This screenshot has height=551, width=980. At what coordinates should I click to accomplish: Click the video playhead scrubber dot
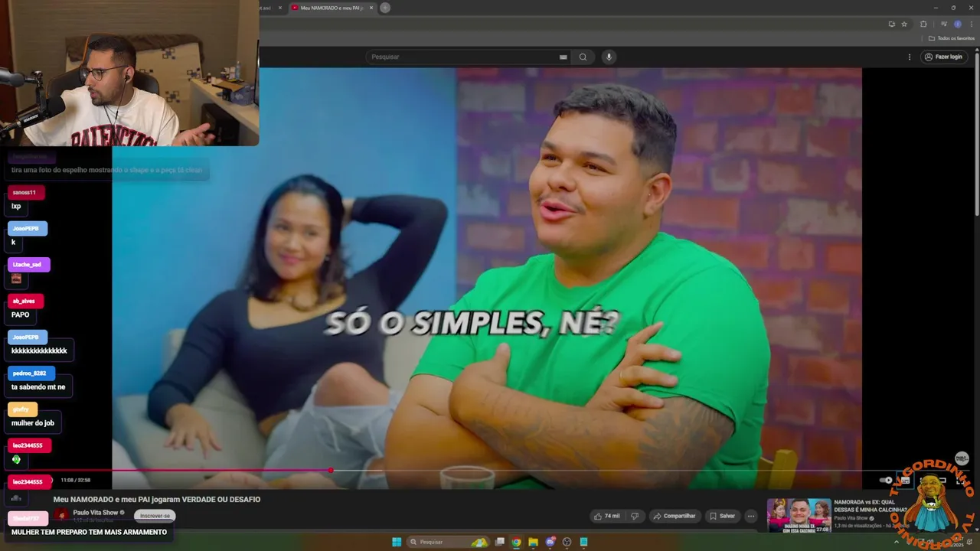(331, 471)
